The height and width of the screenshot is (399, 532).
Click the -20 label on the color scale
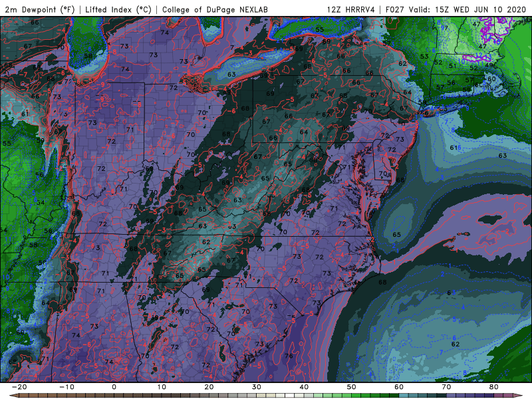(19, 387)
